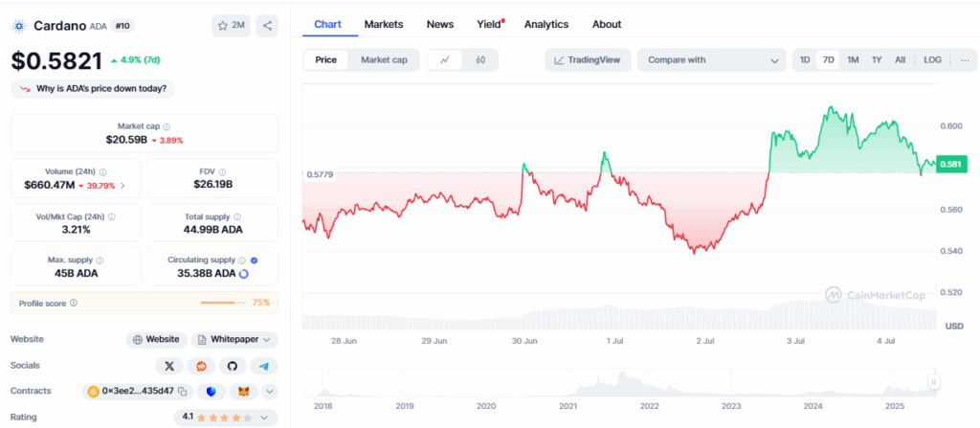
Task: Set chart range to 1M
Action: pyautogui.click(x=853, y=60)
